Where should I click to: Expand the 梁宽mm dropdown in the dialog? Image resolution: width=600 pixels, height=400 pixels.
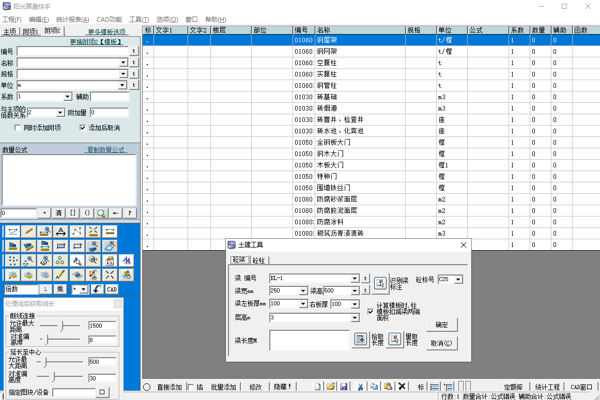click(303, 291)
